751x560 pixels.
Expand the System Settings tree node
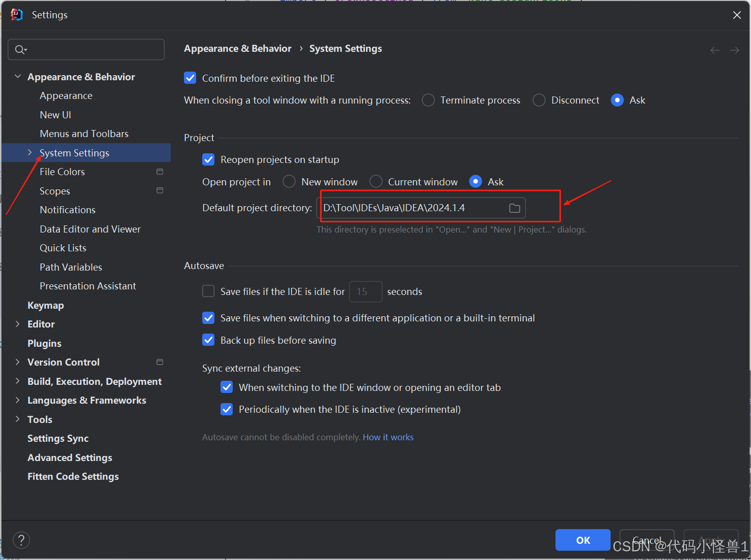29,152
